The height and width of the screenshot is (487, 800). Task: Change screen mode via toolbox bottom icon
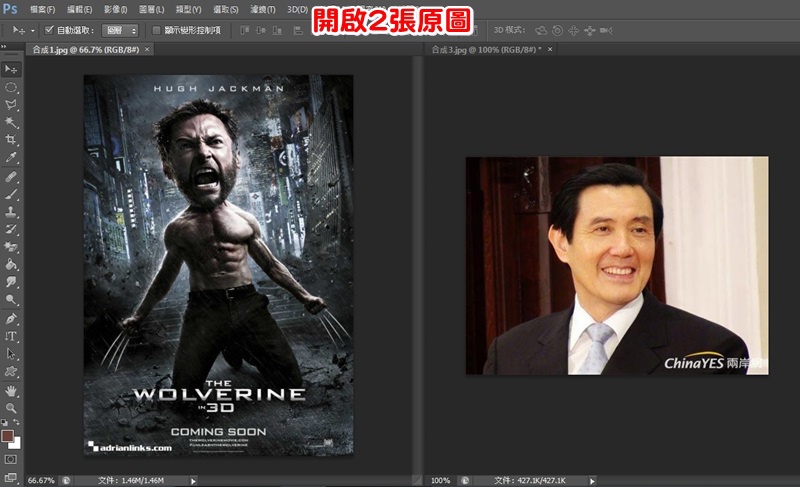tap(11, 477)
